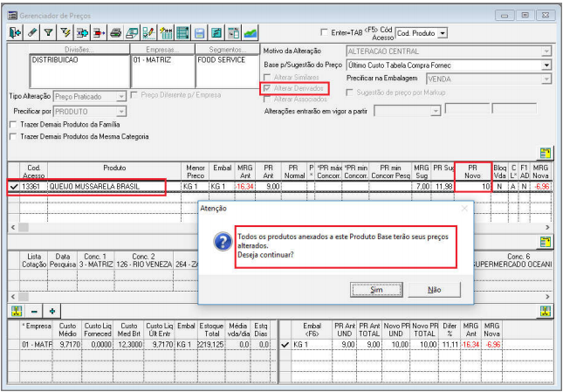Click the teal grid list icon
The height and width of the screenshot is (392, 563).
click(x=182, y=33)
